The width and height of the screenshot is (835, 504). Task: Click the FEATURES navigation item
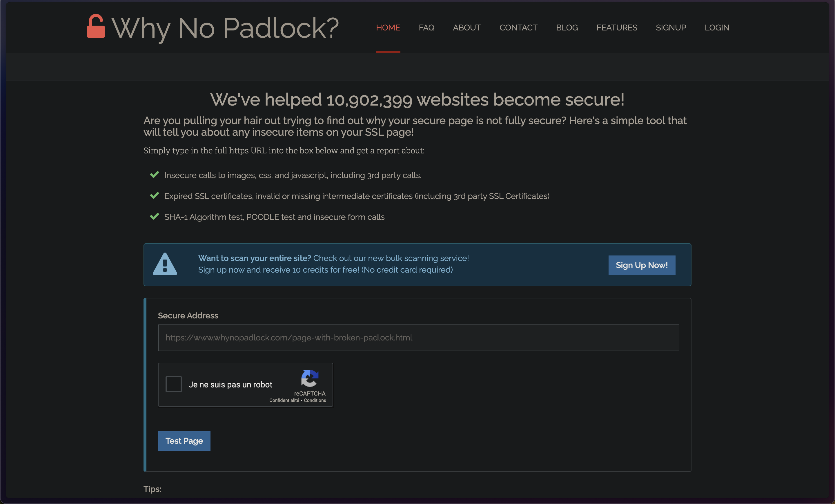[x=616, y=28]
